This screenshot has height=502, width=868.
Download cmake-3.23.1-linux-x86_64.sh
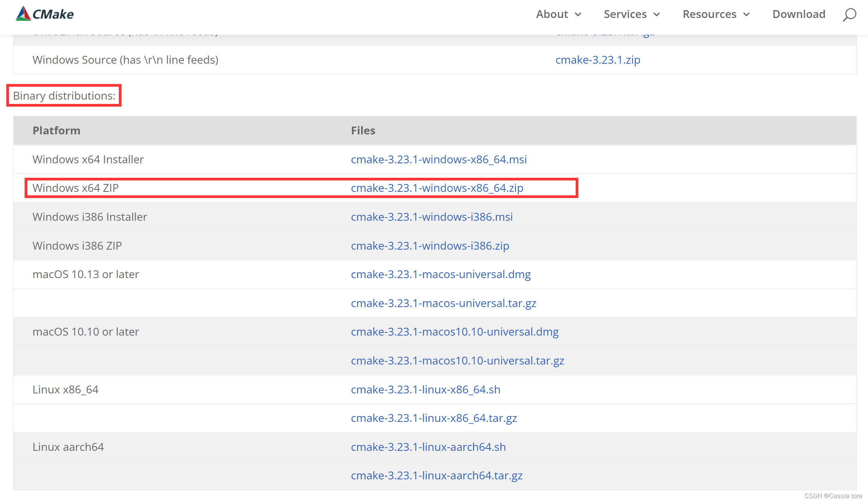click(425, 389)
